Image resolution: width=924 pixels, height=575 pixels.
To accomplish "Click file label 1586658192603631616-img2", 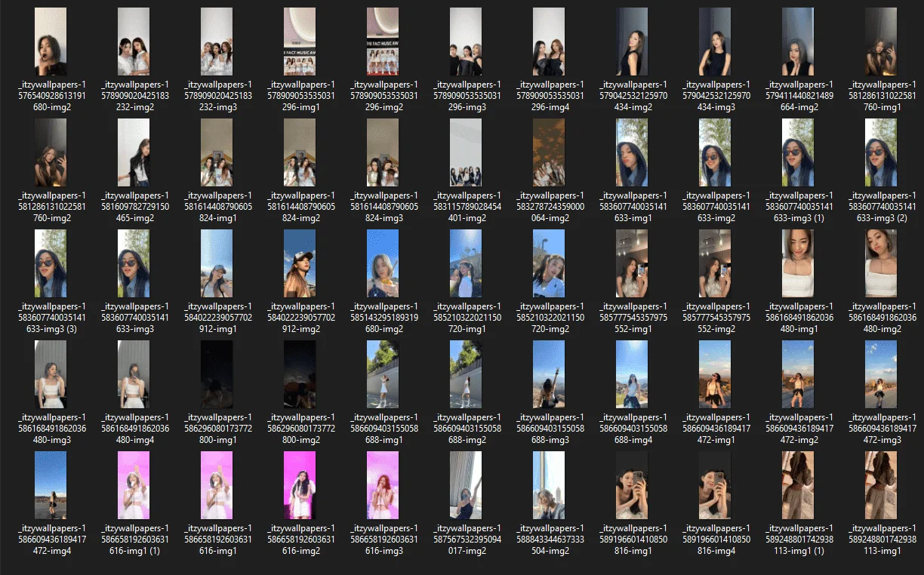I will pos(300,540).
